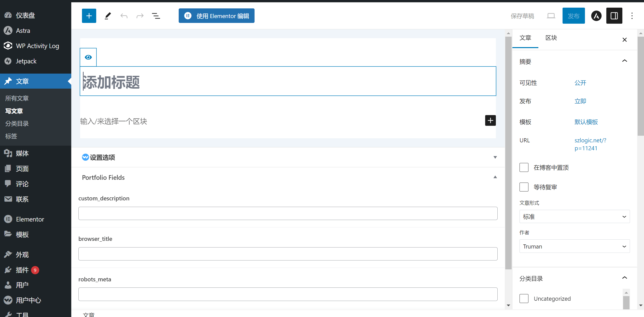Open 外观 appearance menu
644x317 pixels.
[36, 255]
